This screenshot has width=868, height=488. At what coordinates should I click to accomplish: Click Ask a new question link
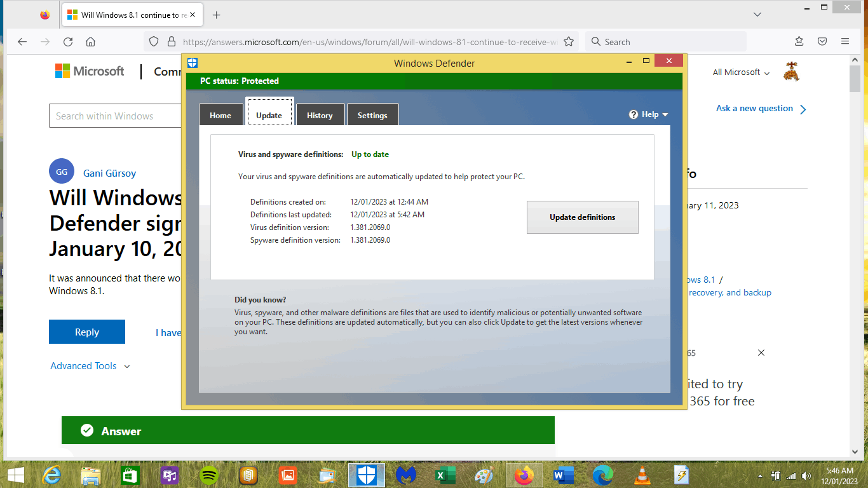(x=761, y=109)
